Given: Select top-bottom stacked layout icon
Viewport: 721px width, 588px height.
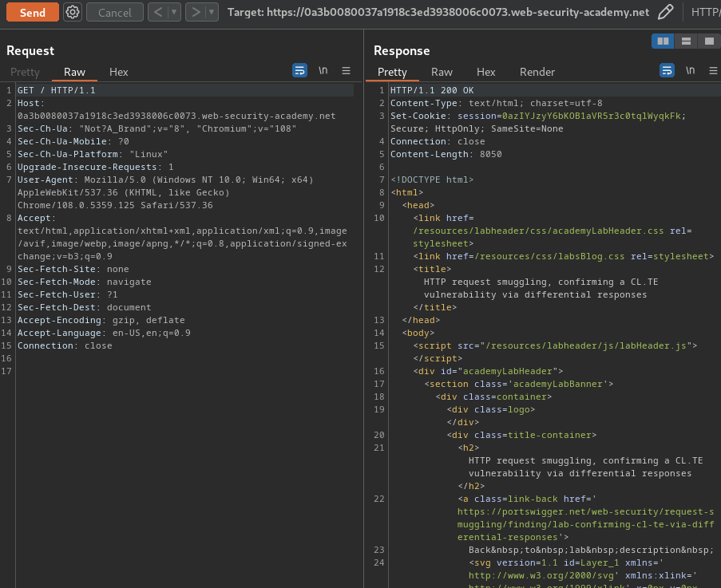Looking at the screenshot, I should click(686, 41).
